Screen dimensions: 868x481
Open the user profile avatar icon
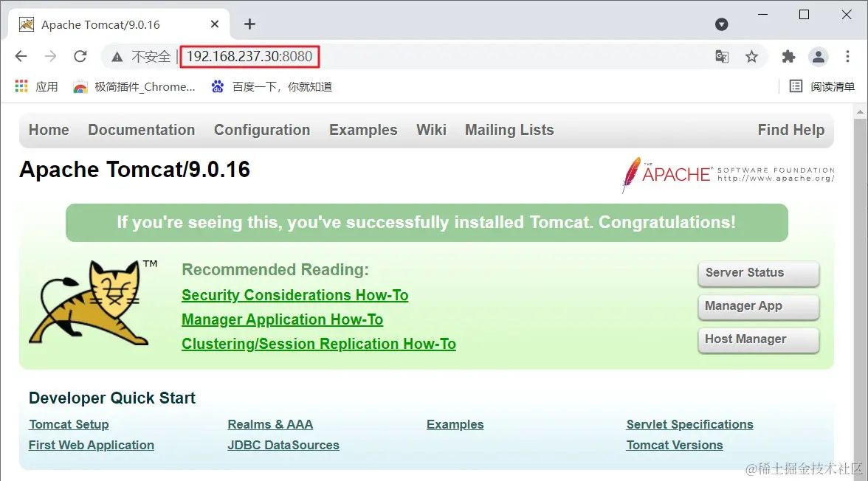(818, 56)
